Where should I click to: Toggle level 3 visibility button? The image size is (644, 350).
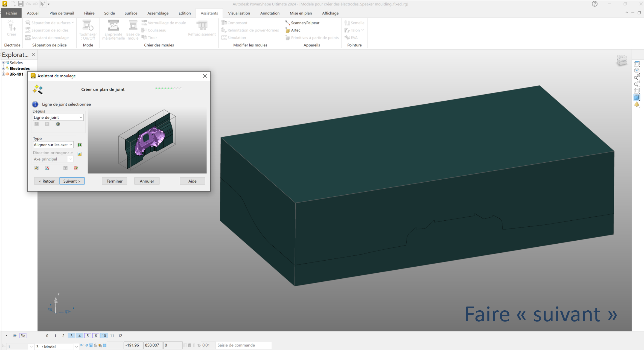click(x=71, y=336)
